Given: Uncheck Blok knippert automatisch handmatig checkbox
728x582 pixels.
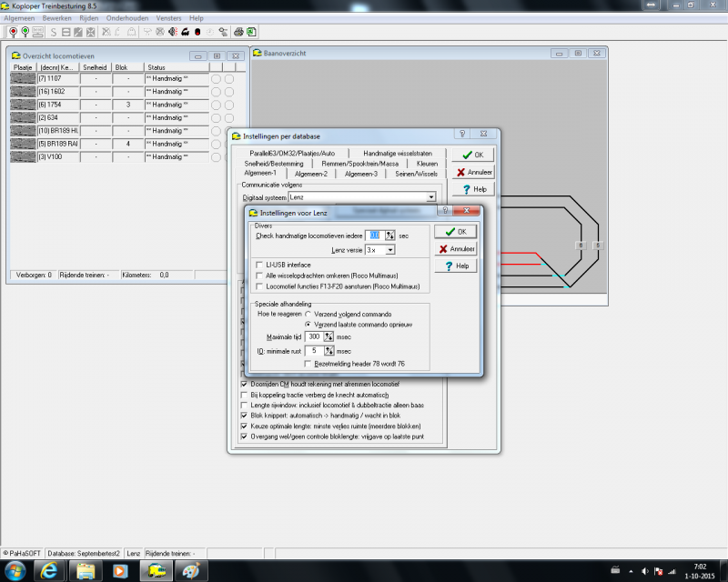Looking at the screenshot, I should tap(244, 416).
